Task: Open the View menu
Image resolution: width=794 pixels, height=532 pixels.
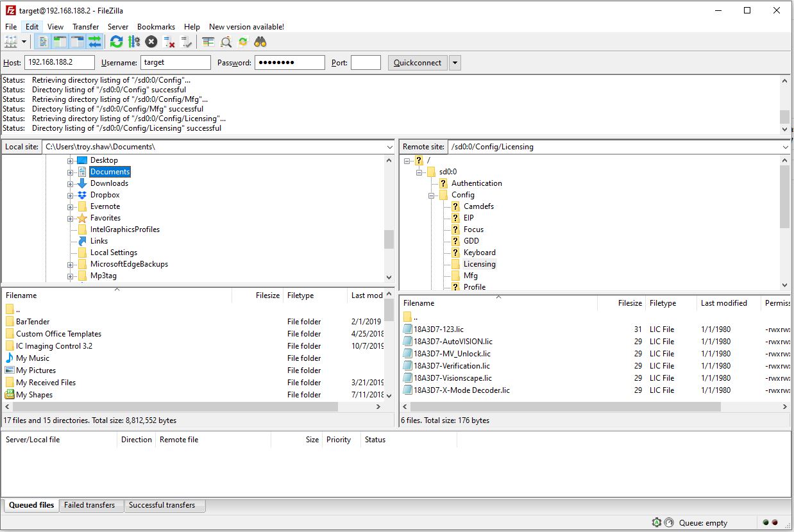Action: 55,26
